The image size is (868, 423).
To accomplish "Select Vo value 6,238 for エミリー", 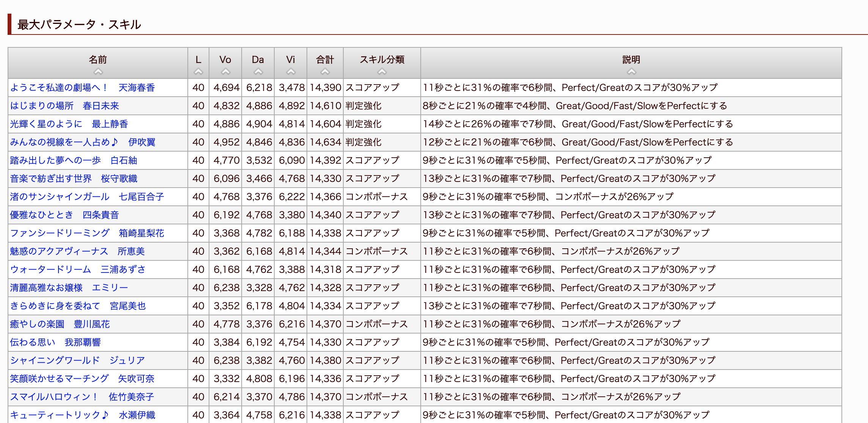I will [226, 288].
